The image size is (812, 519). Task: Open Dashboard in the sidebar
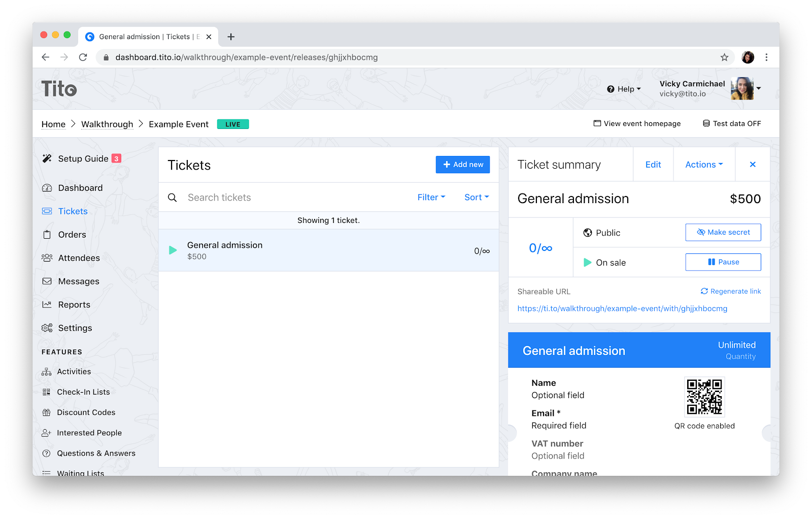coord(80,188)
